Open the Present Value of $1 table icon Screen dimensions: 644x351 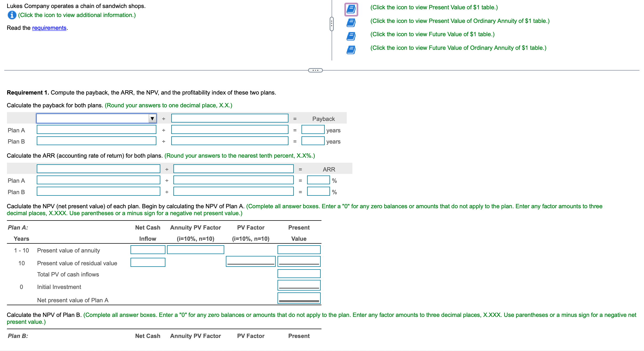click(351, 9)
